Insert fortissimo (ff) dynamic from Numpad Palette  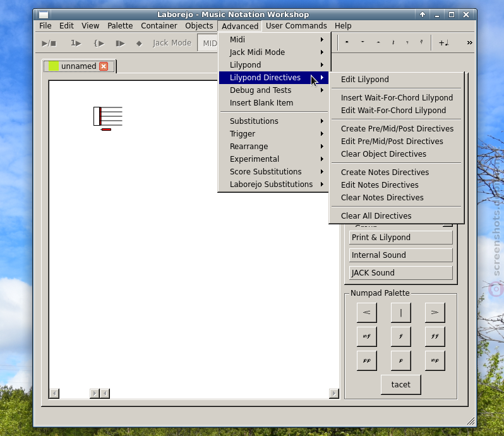click(435, 336)
